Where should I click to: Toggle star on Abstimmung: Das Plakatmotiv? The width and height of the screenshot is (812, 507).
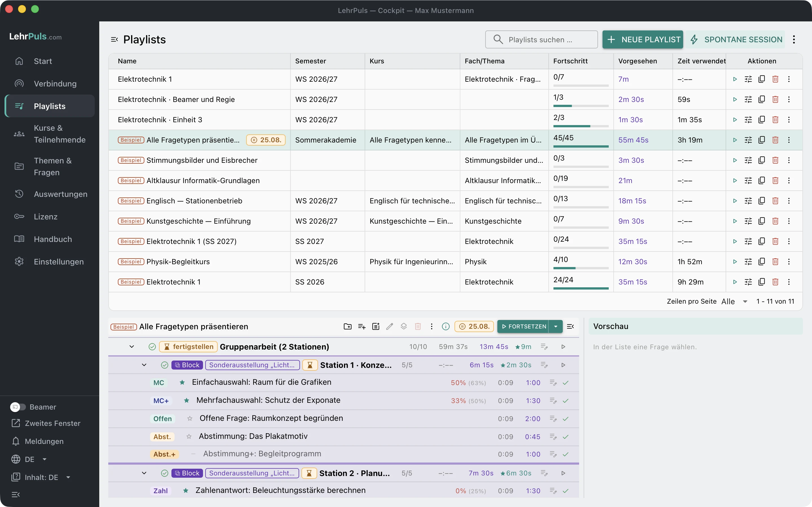[189, 436]
